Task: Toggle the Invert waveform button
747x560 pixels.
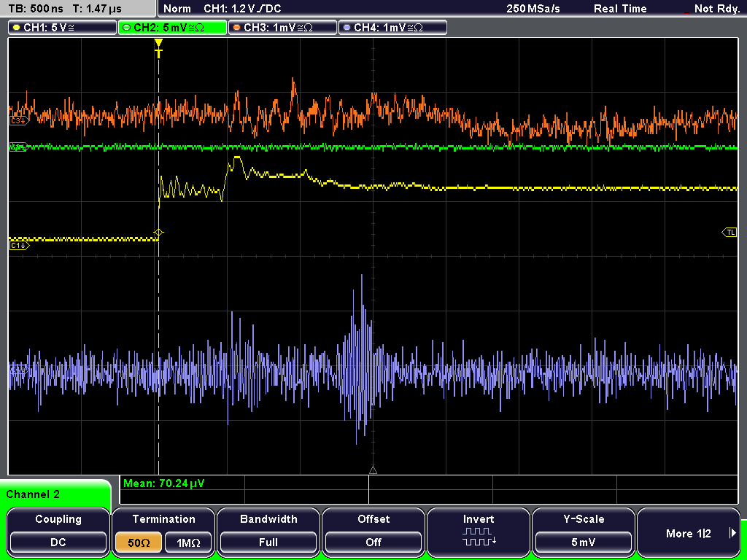Action: point(479,531)
